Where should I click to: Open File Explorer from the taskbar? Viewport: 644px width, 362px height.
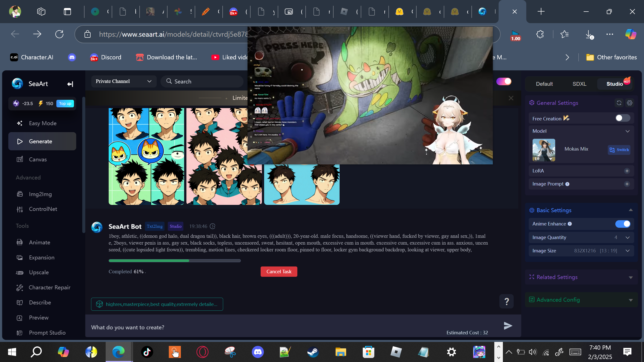[341, 352]
